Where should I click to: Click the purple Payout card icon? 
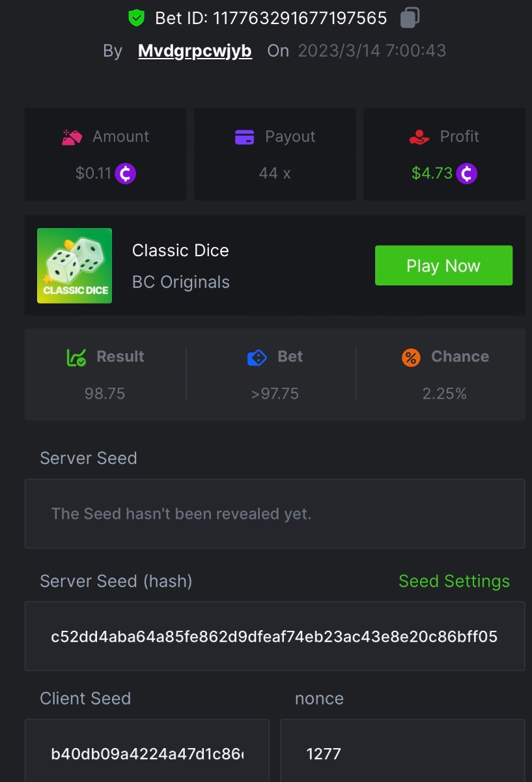coord(244,137)
